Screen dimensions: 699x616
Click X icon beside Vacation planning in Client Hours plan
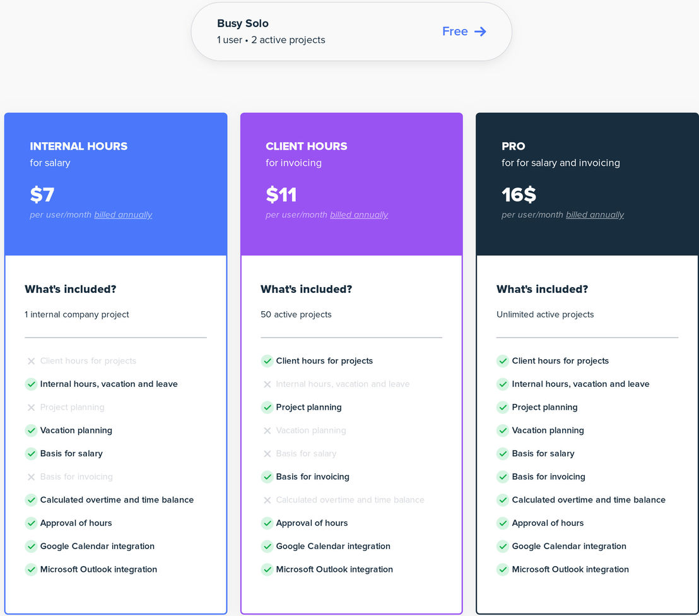pyautogui.click(x=267, y=430)
